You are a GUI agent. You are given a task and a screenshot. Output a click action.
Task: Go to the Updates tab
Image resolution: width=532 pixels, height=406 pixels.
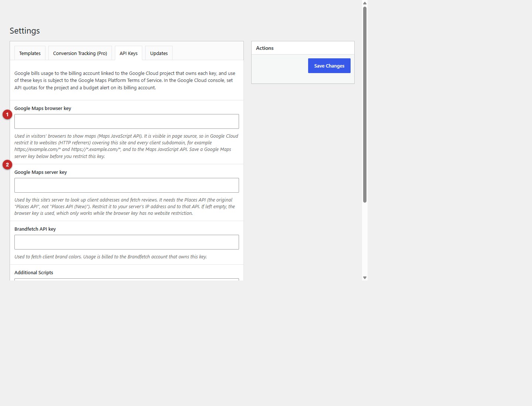click(x=159, y=53)
